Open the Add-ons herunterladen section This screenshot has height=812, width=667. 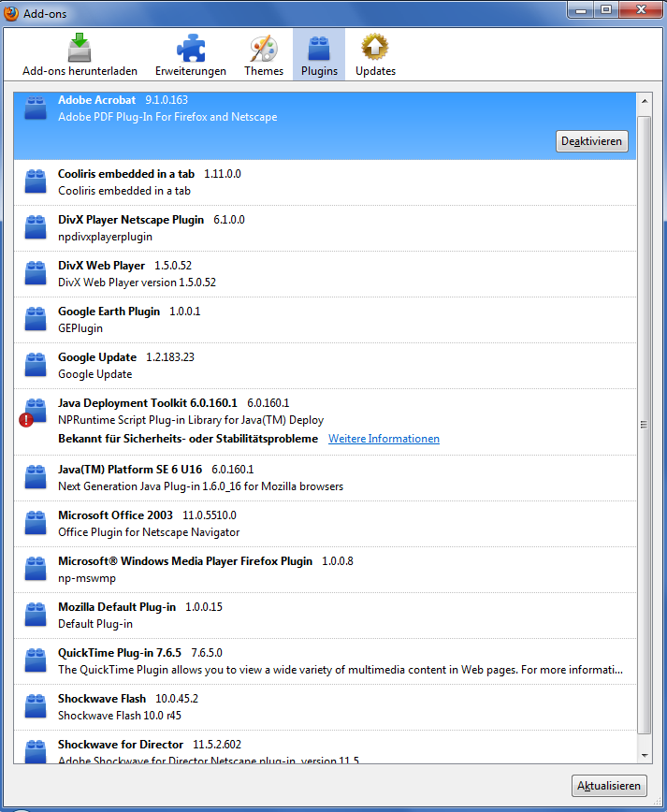pyautogui.click(x=80, y=55)
